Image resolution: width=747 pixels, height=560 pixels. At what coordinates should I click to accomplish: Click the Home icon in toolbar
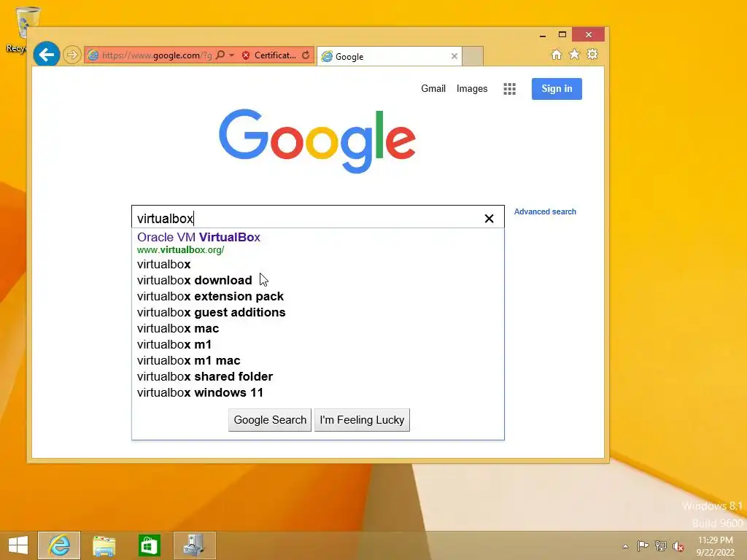(x=557, y=54)
